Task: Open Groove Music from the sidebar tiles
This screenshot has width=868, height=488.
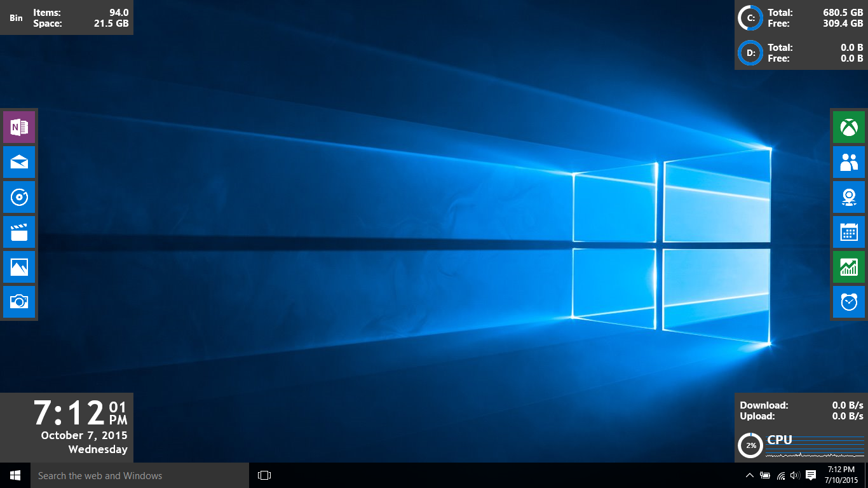Action: click(x=19, y=197)
